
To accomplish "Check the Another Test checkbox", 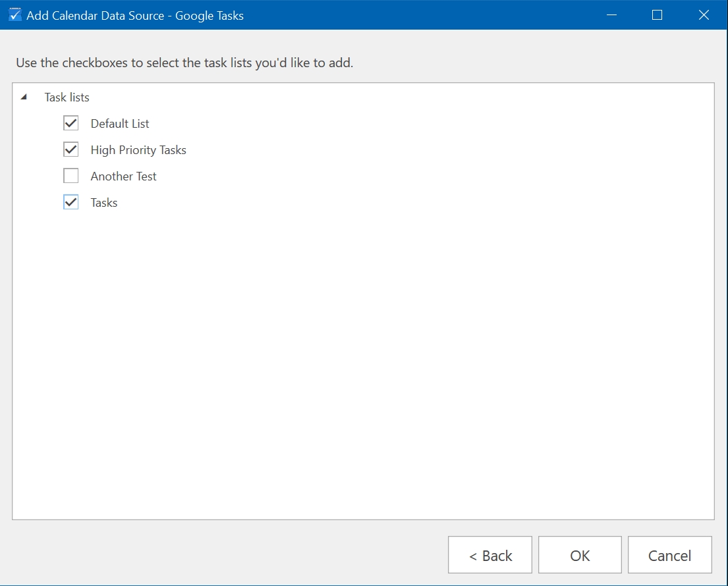I will tap(70, 176).
